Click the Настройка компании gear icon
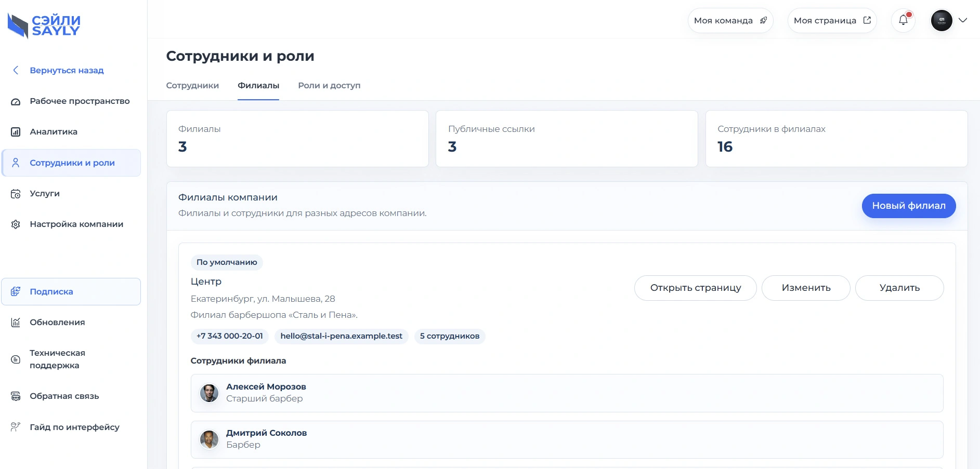 [16, 224]
